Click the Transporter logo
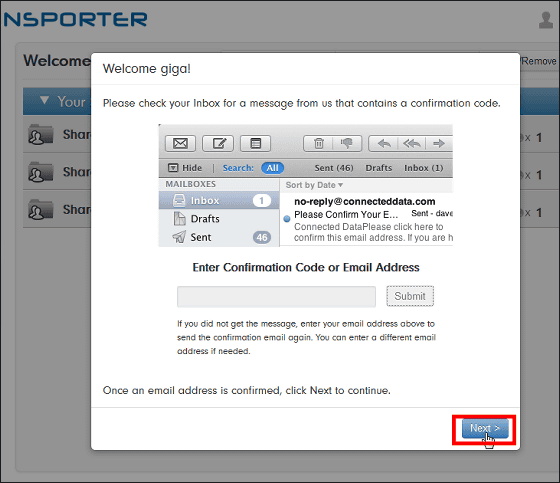The height and width of the screenshot is (483, 560). (75, 20)
